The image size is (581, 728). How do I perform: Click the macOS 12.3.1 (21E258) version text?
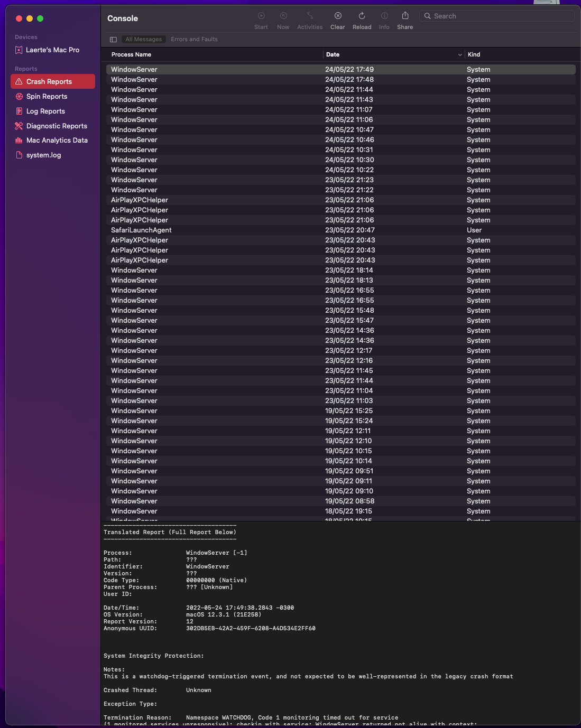[224, 614]
